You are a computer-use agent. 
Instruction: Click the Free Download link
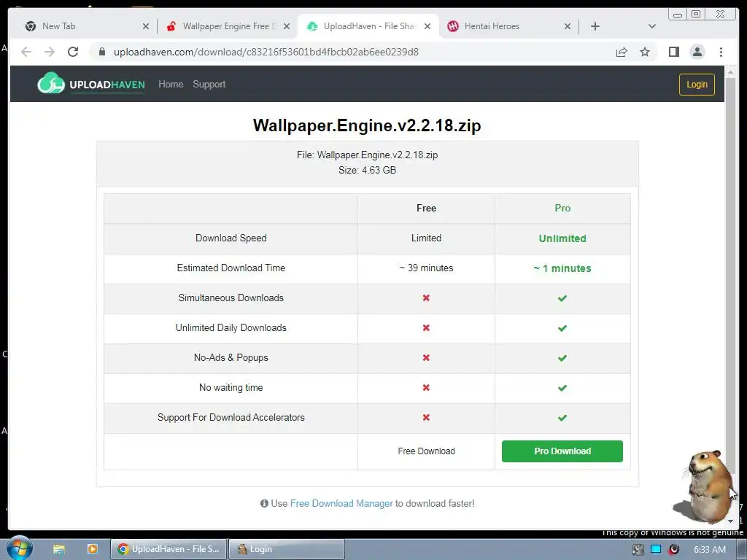pyautogui.click(x=426, y=451)
